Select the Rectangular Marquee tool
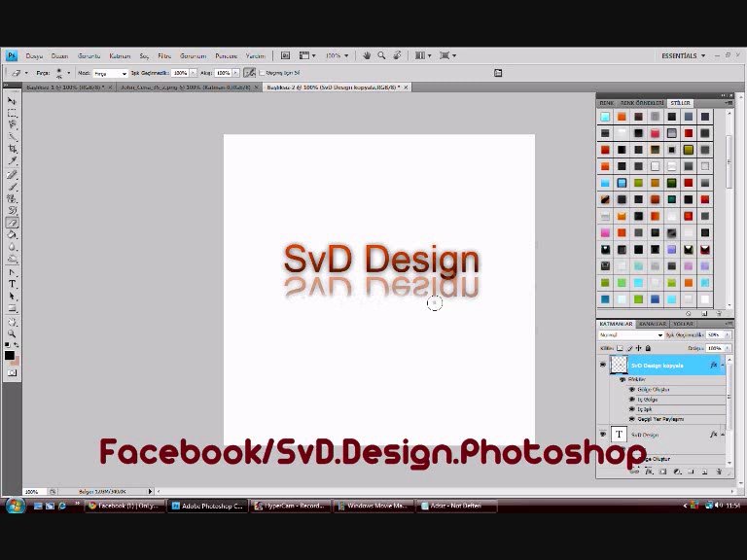The height and width of the screenshot is (560, 747). pyautogui.click(x=12, y=113)
